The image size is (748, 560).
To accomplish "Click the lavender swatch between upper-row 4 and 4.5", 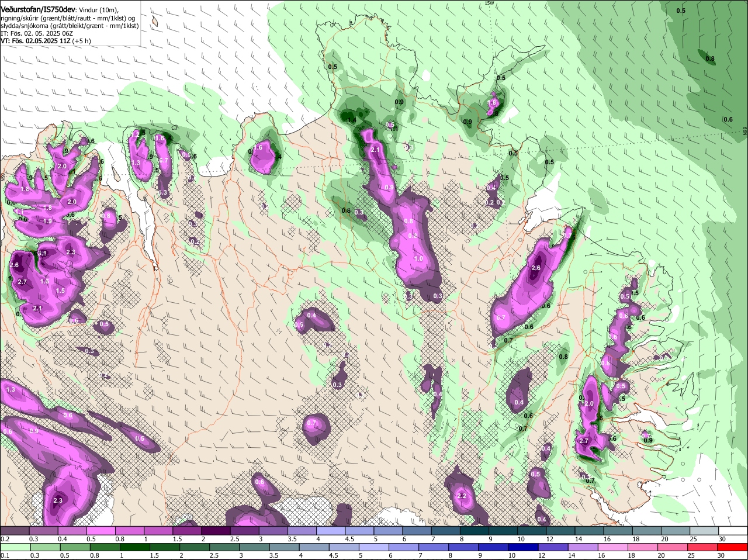I will tap(331, 530).
